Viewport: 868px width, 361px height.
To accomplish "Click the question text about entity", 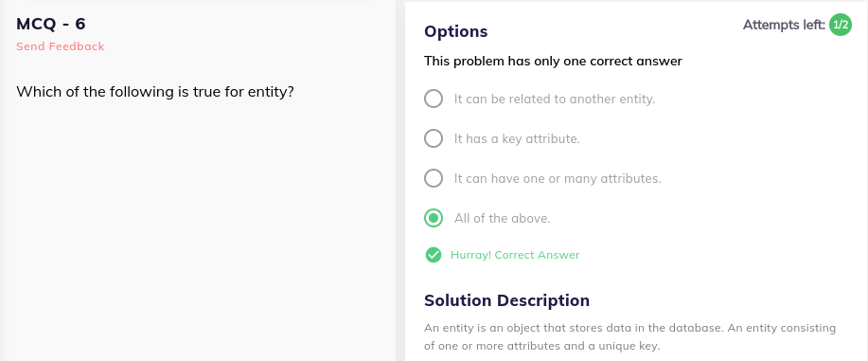I will click(155, 92).
